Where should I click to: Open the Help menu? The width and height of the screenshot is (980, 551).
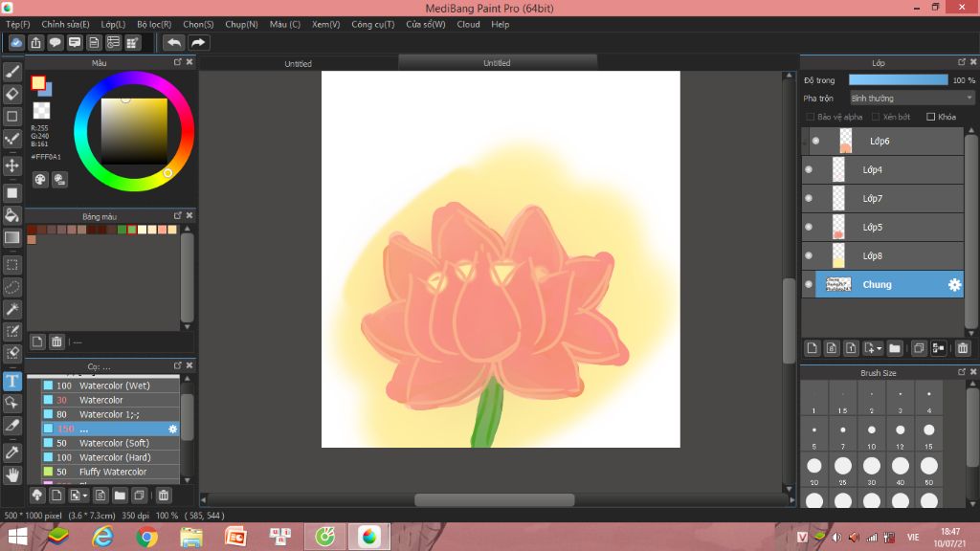point(500,24)
